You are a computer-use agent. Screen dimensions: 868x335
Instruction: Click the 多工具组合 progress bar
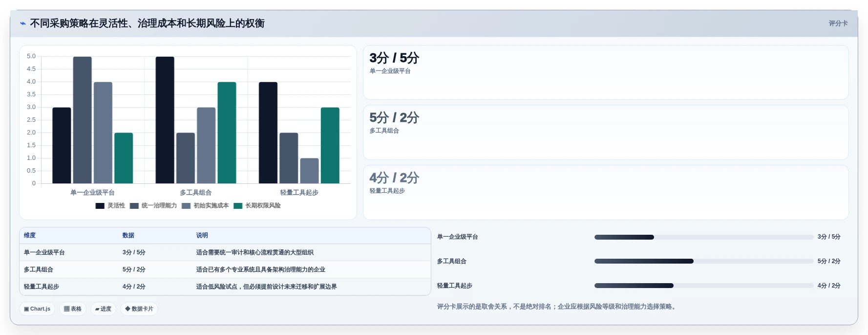[704, 261]
